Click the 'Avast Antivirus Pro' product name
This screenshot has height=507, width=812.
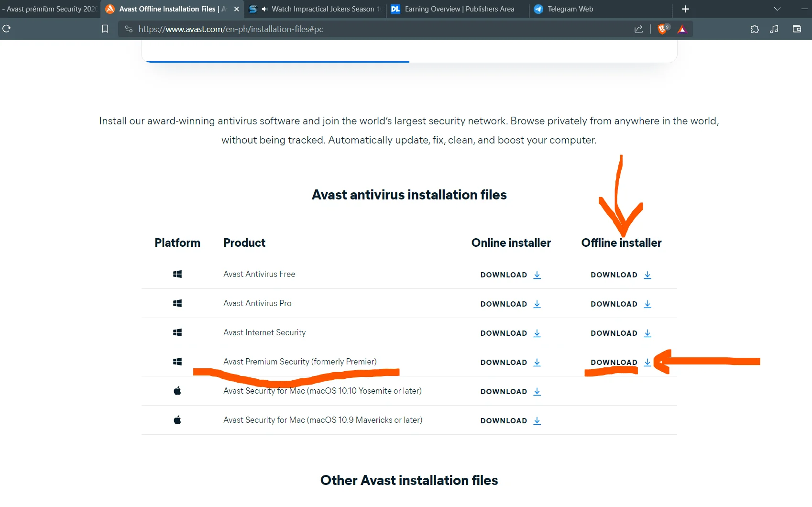coord(257,303)
